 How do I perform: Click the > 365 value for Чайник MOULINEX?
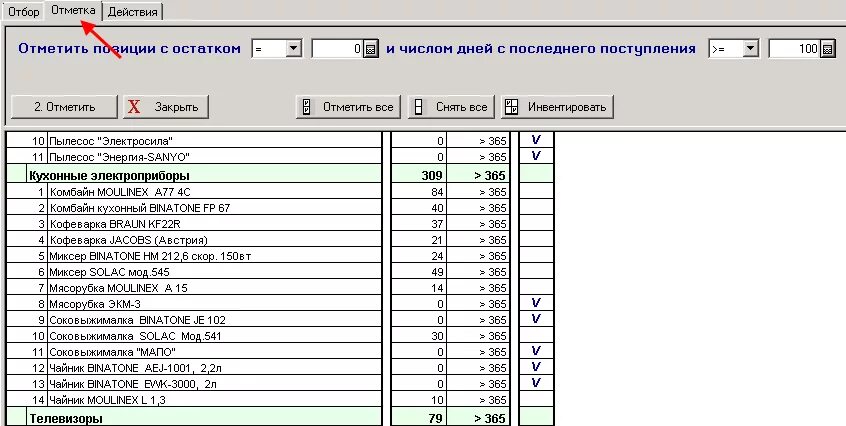pyautogui.click(x=493, y=400)
